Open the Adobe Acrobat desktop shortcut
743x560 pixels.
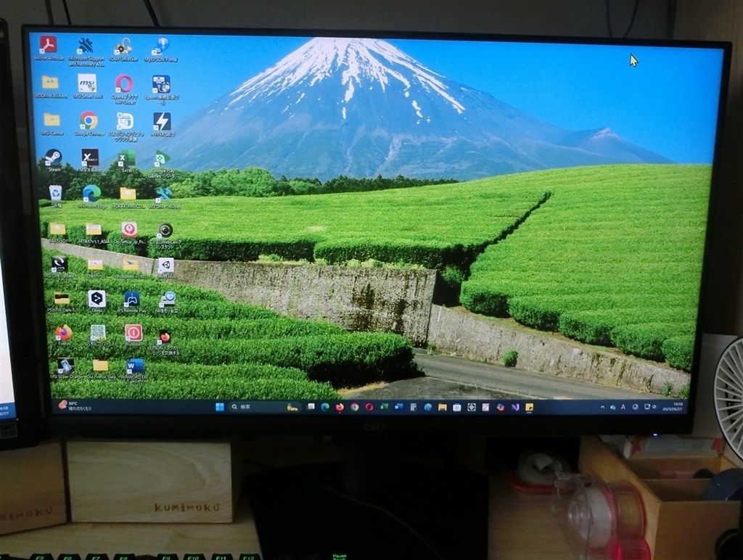coord(48,44)
